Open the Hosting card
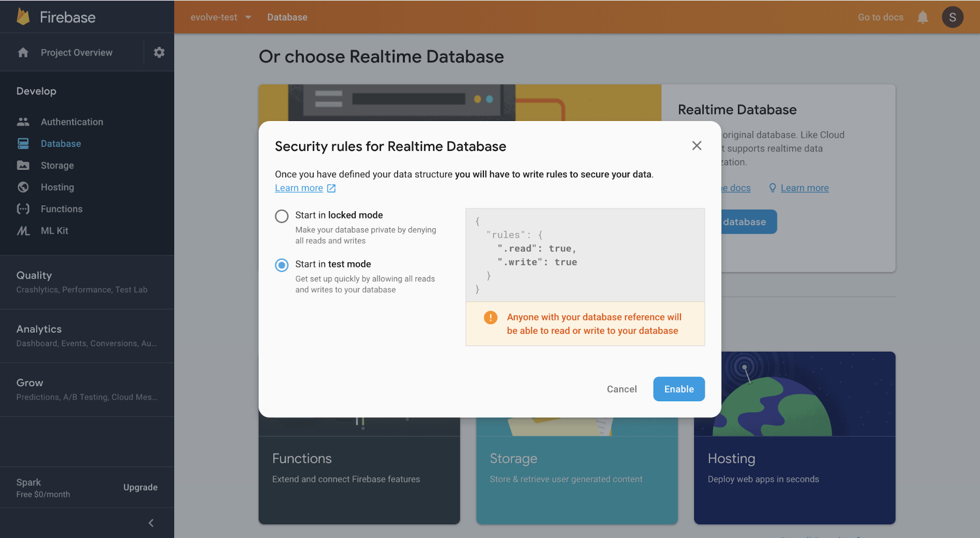The width and height of the screenshot is (980, 538). [x=795, y=438]
